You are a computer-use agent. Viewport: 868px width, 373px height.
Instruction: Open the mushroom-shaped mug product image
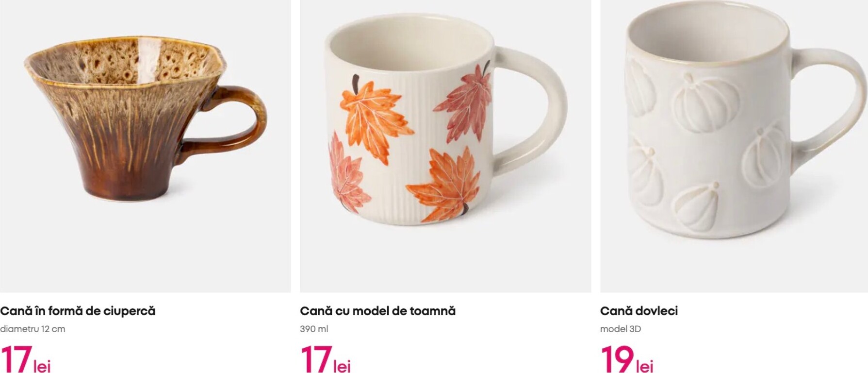[x=145, y=146]
